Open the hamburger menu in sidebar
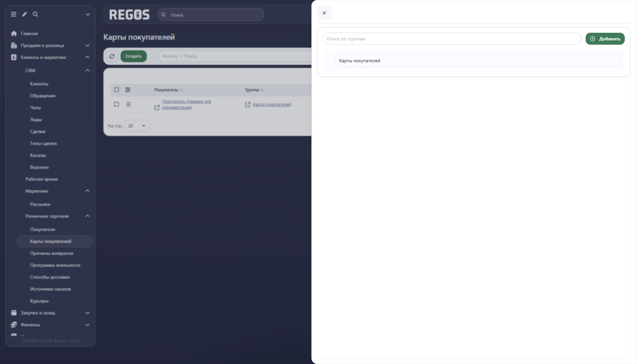 click(14, 14)
